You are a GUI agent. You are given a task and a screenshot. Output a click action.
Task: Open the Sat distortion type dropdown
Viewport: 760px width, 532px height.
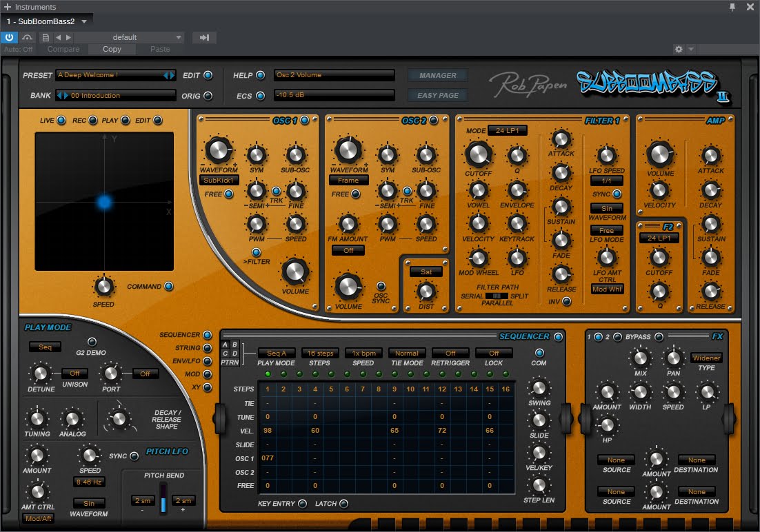tap(426, 272)
